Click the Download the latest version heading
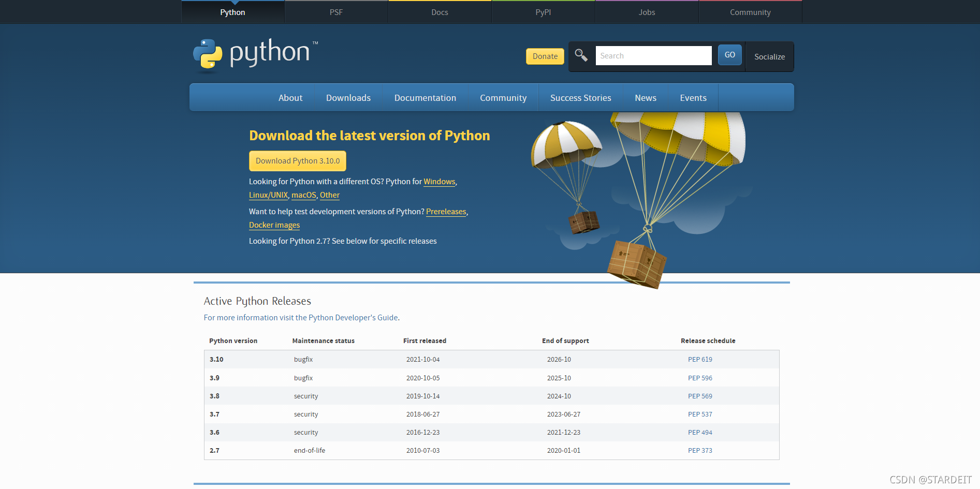This screenshot has height=489, width=980. click(x=369, y=136)
